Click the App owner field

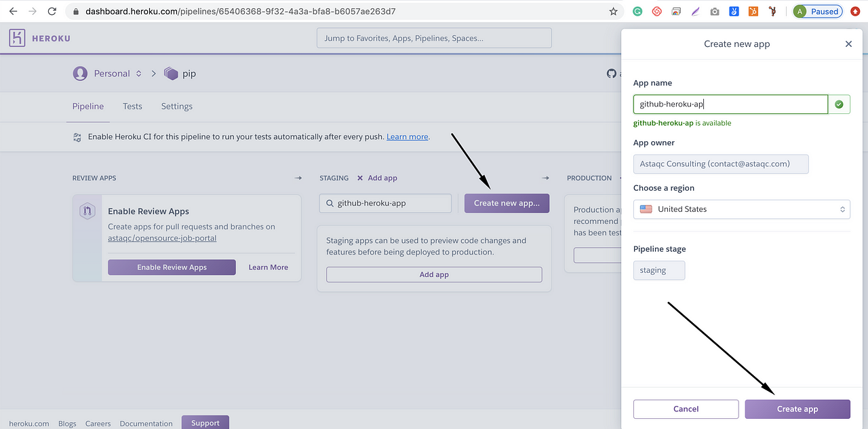[x=721, y=164]
